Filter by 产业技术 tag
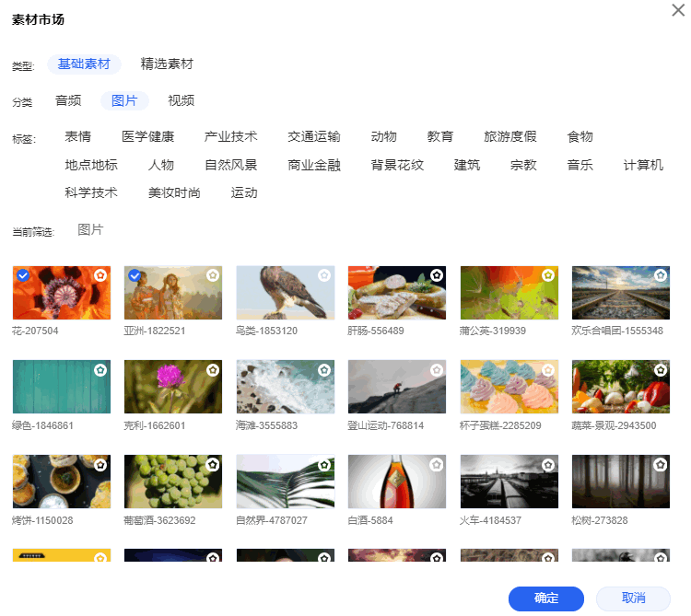This screenshot has height=616, width=691. 230,137
